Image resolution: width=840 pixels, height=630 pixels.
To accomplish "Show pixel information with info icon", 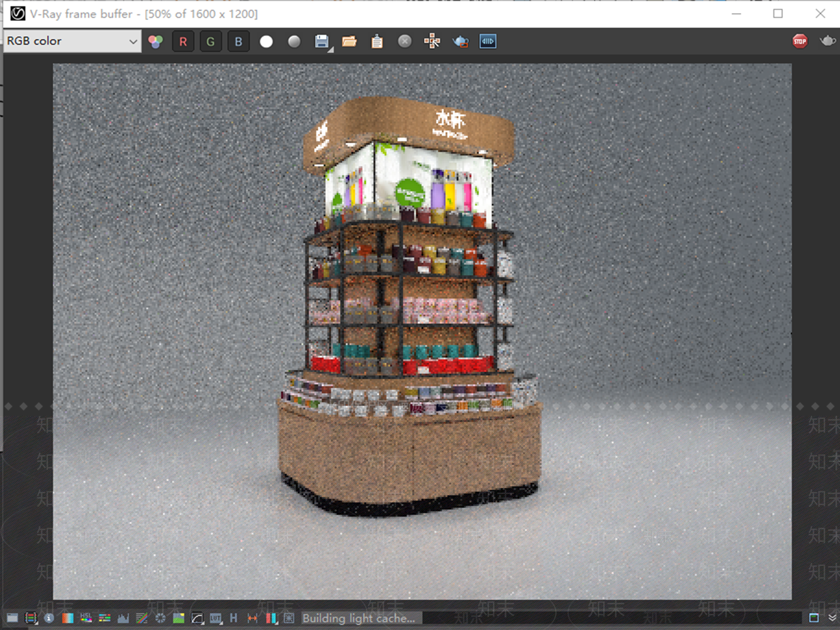I will tap(49, 618).
